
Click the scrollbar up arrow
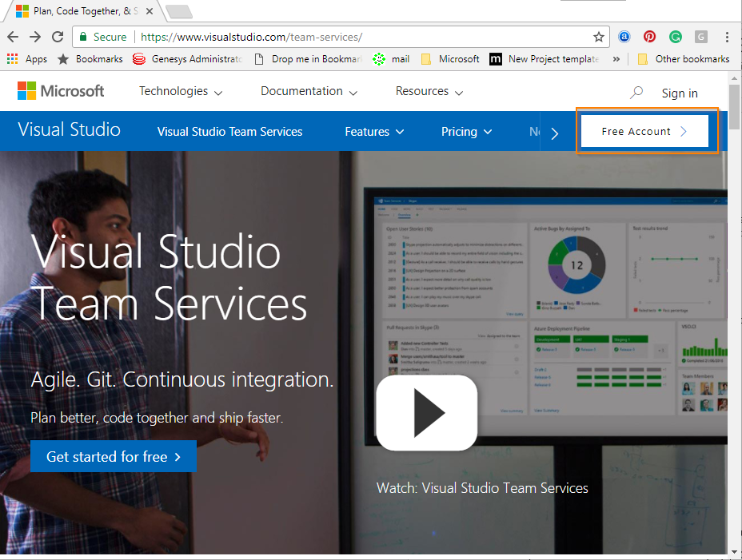pyautogui.click(x=734, y=78)
